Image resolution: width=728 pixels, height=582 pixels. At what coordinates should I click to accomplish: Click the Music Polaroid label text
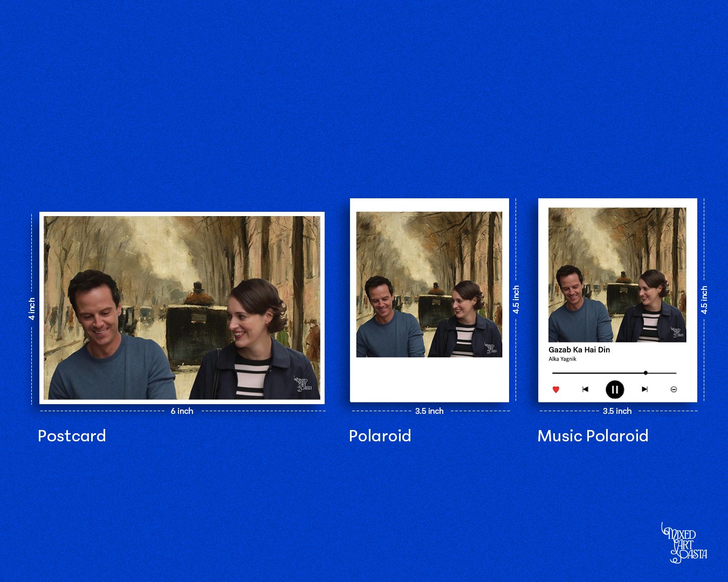[593, 436]
